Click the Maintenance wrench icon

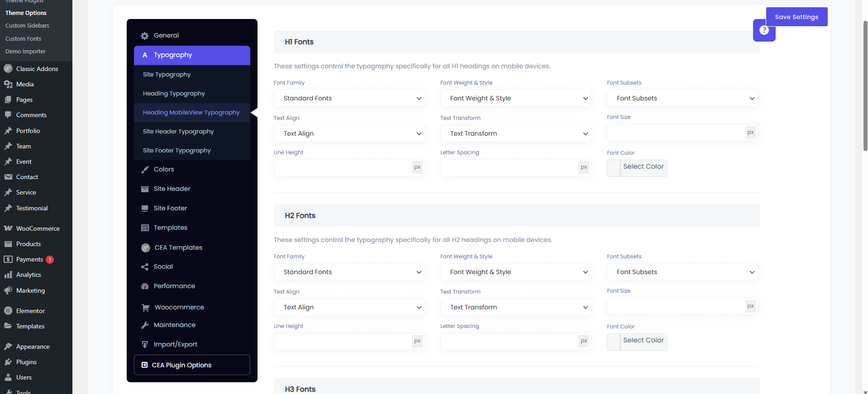(x=145, y=325)
